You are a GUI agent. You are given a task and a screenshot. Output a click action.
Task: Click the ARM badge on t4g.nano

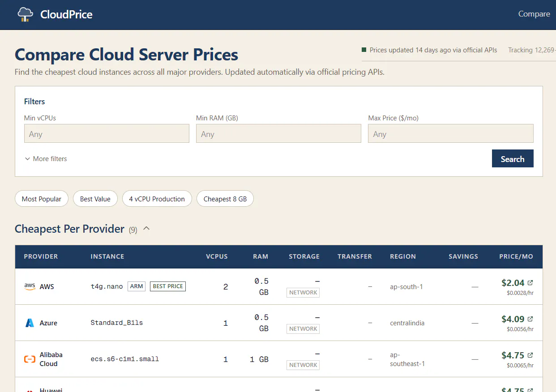pyautogui.click(x=137, y=286)
